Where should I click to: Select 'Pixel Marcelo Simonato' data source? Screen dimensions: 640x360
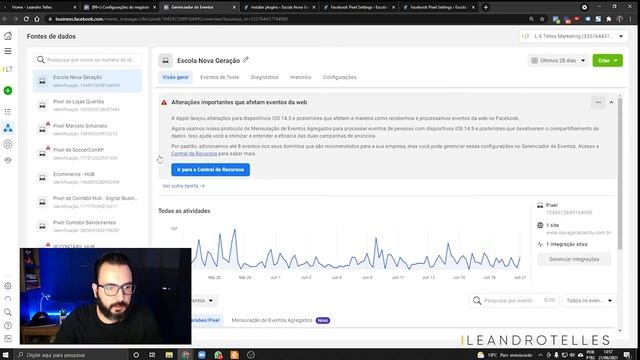(x=87, y=129)
